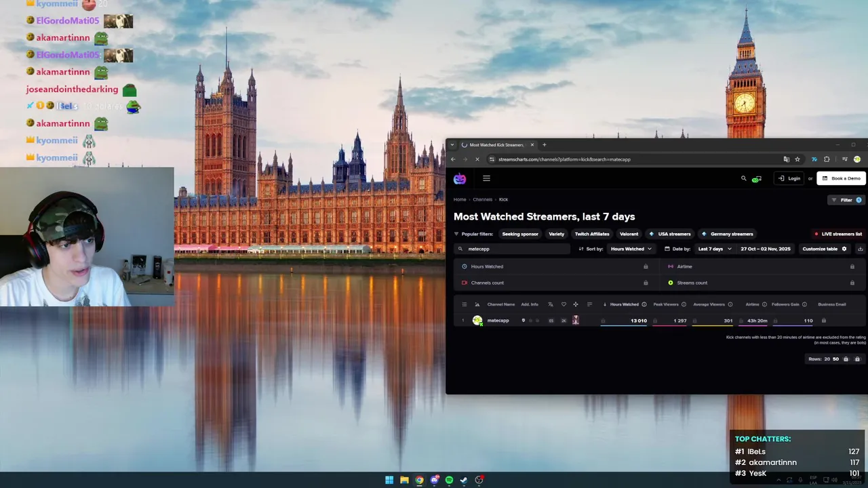
Task: Open the hamburger navigation menu
Action: [486, 178]
